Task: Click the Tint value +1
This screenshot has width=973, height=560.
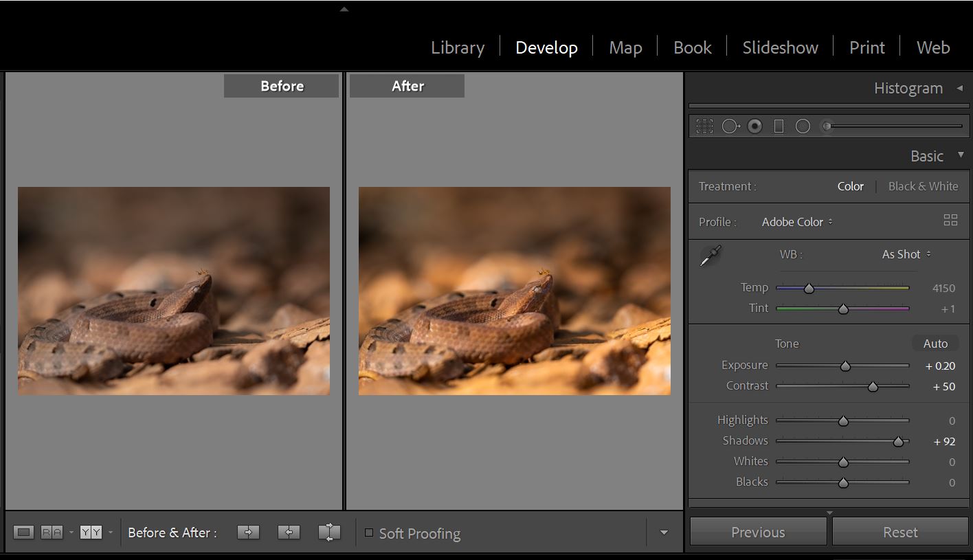Action: point(948,309)
